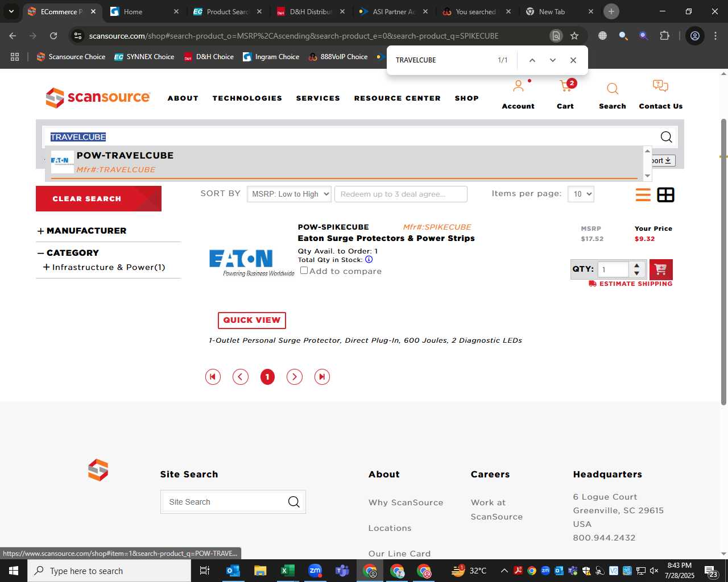Screen dimensions: 728x582
Task: Open Zoom from the taskbar
Action: [315, 571]
